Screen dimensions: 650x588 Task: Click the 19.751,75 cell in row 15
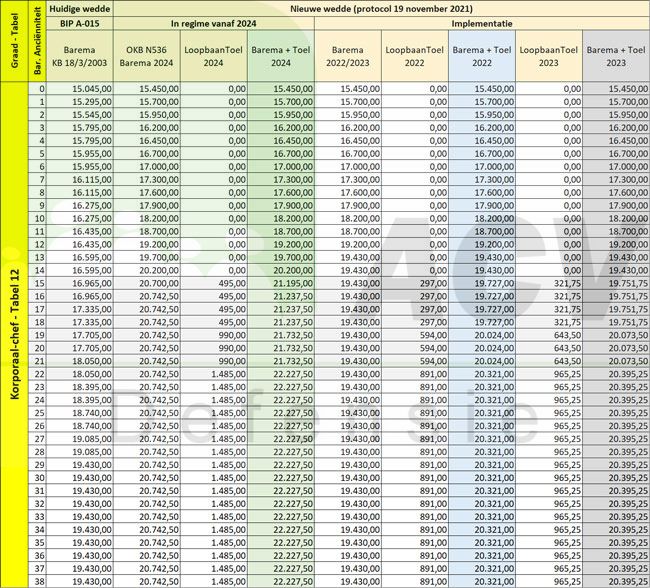[616, 283]
